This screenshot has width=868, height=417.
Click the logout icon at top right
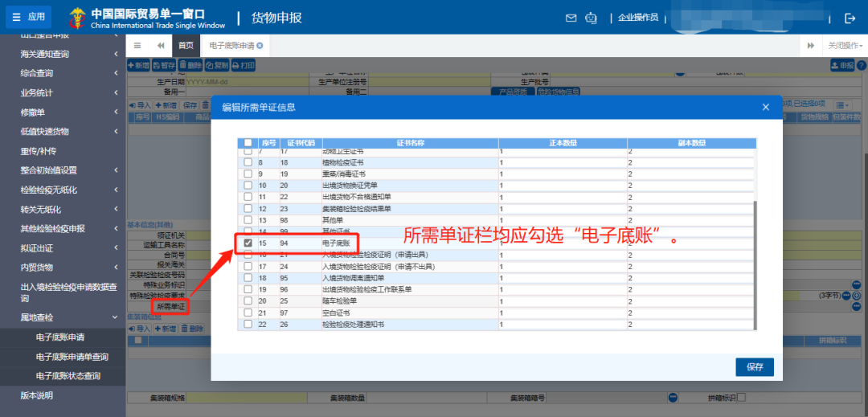pyautogui.click(x=850, y=18)
